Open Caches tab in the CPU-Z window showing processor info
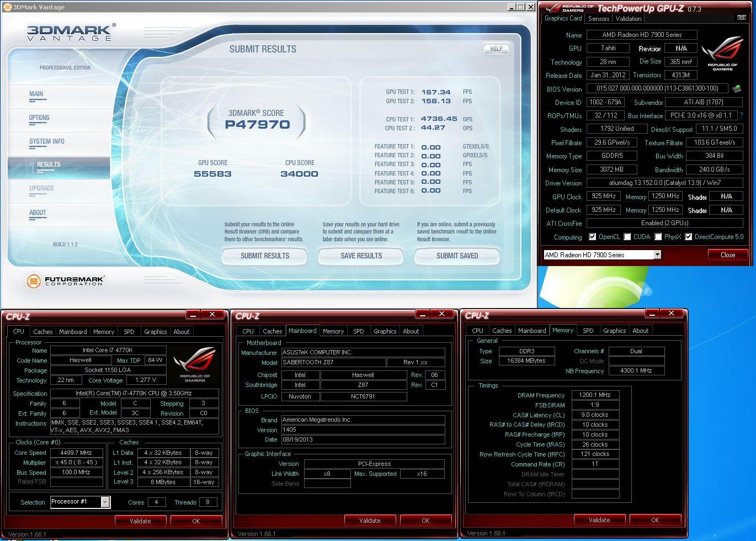The height and width of the screenshot is (541, 756). (x=43, y=332)
